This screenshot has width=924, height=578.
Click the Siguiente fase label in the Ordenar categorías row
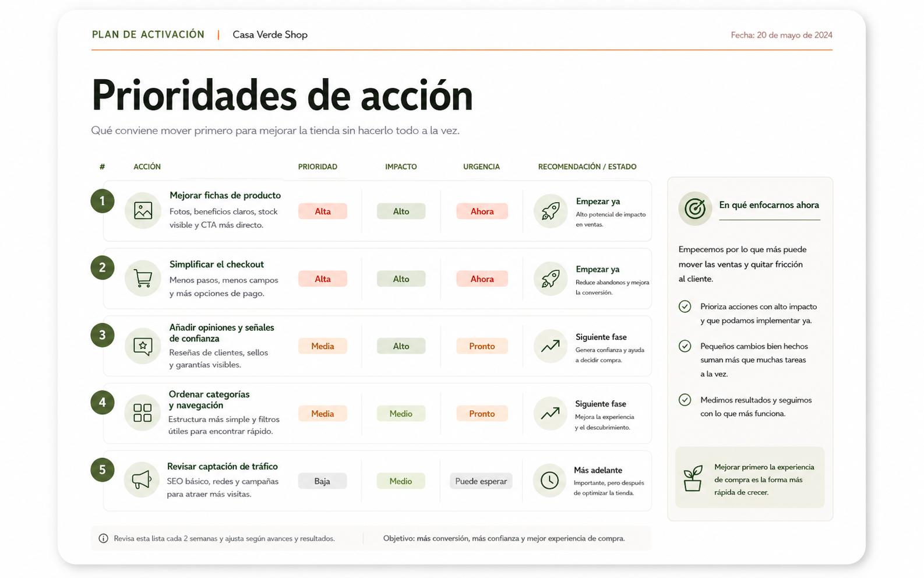[x=600, y=404]
